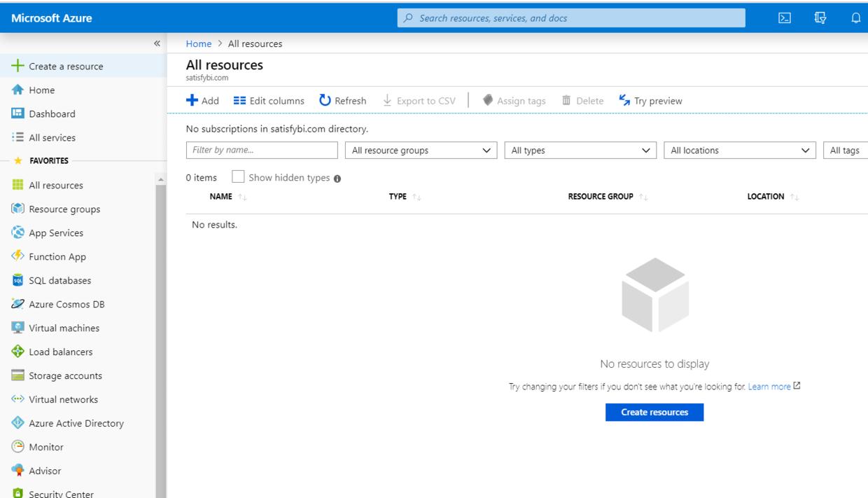
Task: Open Notifications bell
Action: tap(855, 18)
